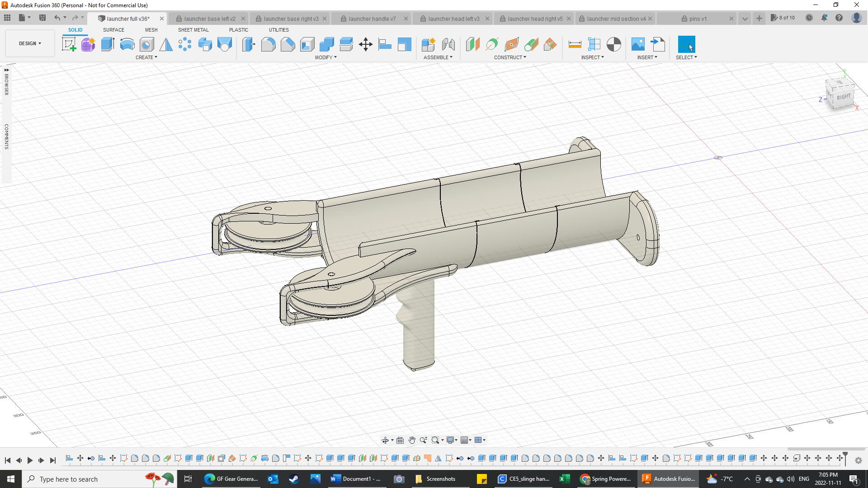Toggle the notifications bell panel
Image resolution: width=868 pixels, height=488 pixels.
824,18
